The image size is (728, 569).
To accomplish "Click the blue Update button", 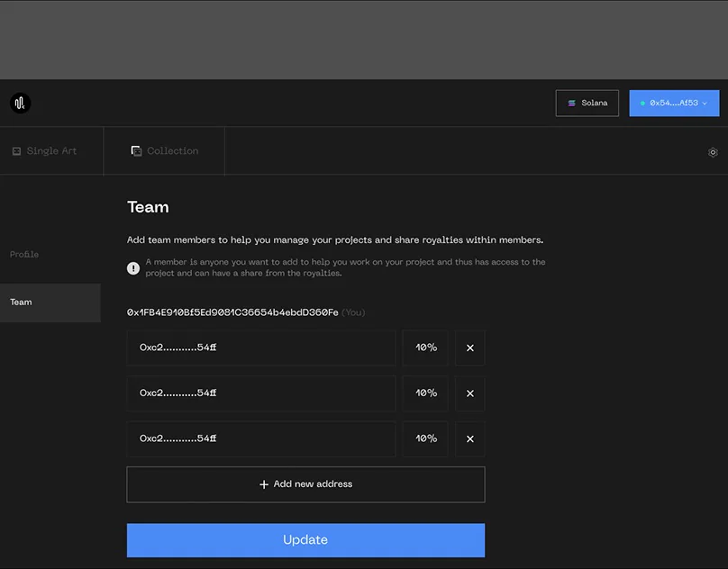I will tap(305, 540).
